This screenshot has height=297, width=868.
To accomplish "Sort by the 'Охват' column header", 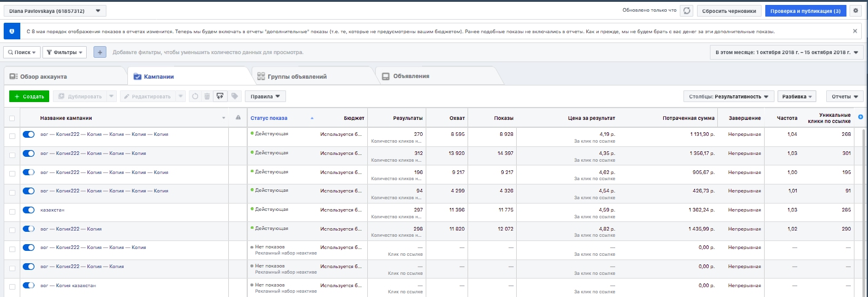I will (x=457, y=118).
